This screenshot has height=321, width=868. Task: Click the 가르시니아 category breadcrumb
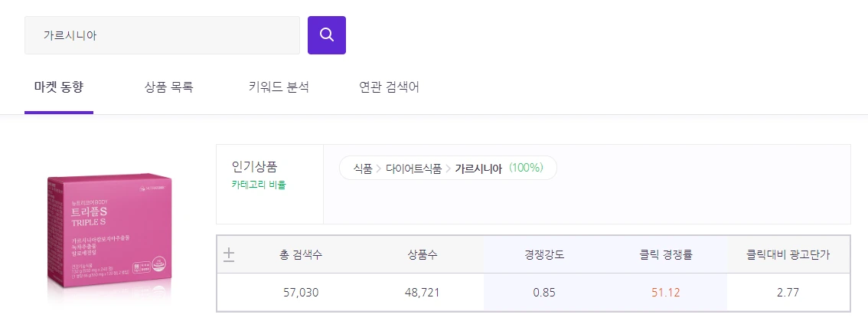pos(478,169)
